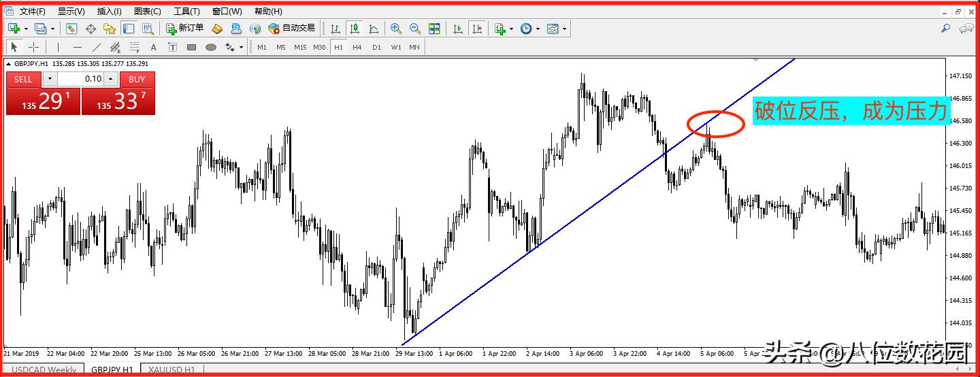Image resolution: width=980 pixels, height=377 pixels.
Task: Open the New Chart icon
Action: tap(14, 29)
